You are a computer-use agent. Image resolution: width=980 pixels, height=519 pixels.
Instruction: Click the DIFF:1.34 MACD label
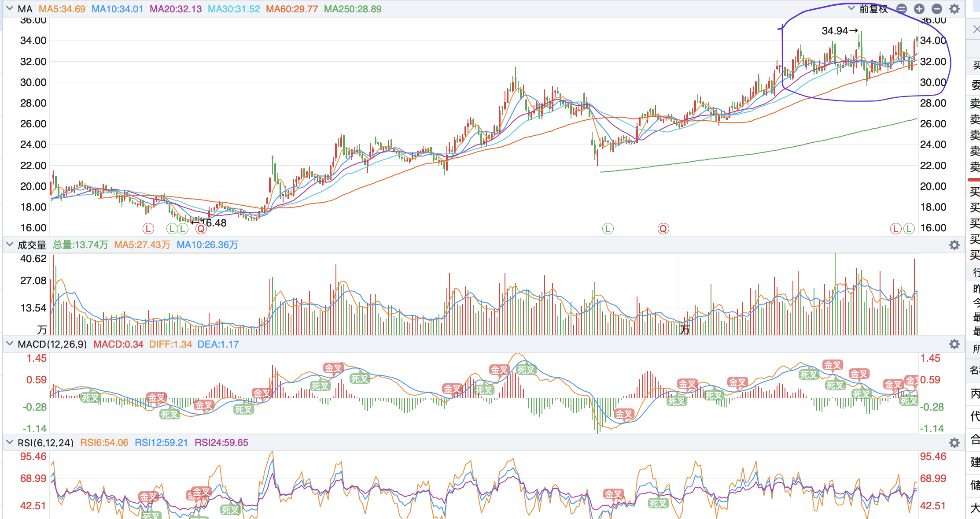[x=170, y=344]
